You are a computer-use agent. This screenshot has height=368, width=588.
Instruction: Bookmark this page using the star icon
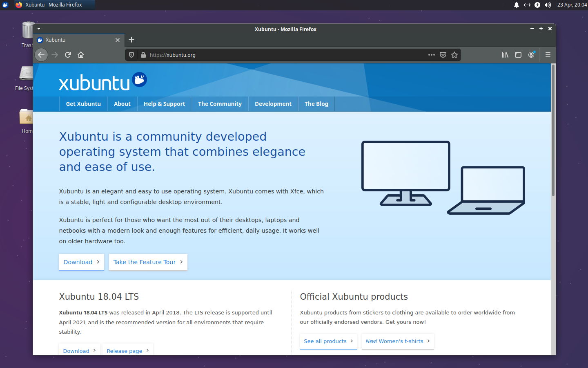[x=454, y=55]
